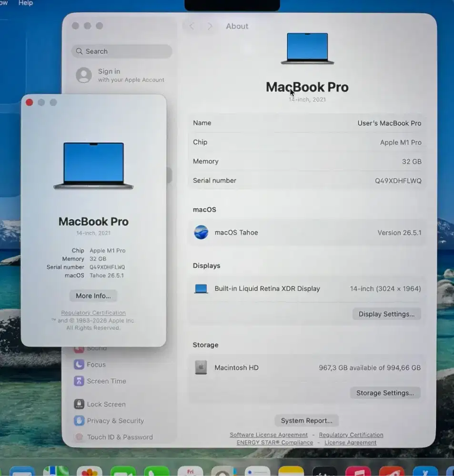The width and height of the screenshot is (454, 476).
Task: Select the "32 GB" Memory value in Settings
Action: [x=412, y=161]
